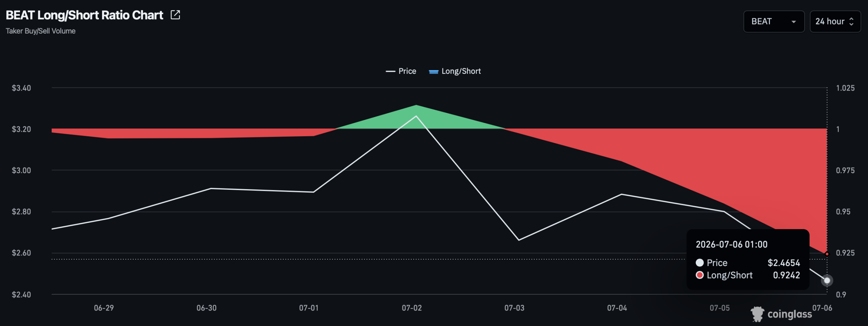The height and width of the screenshot is (326, 868).
Task: Toggle the Long/Short legend series
Action: coord(455,71)
